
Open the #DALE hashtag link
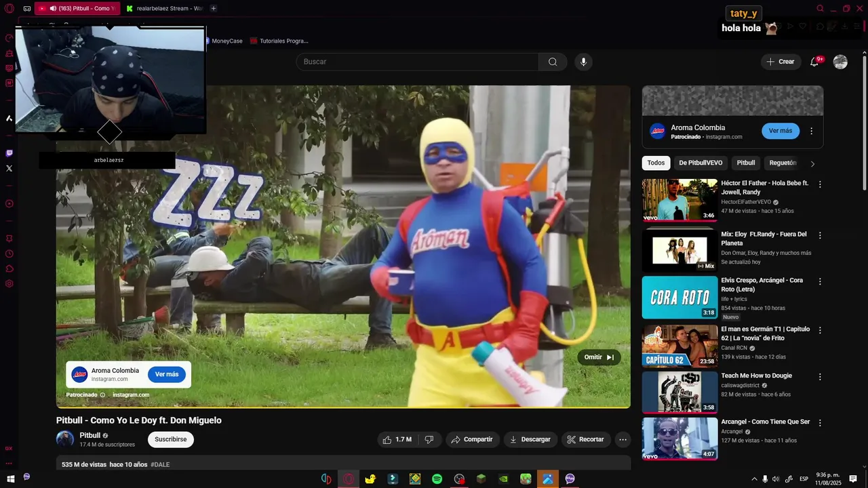tap(160, 465)
